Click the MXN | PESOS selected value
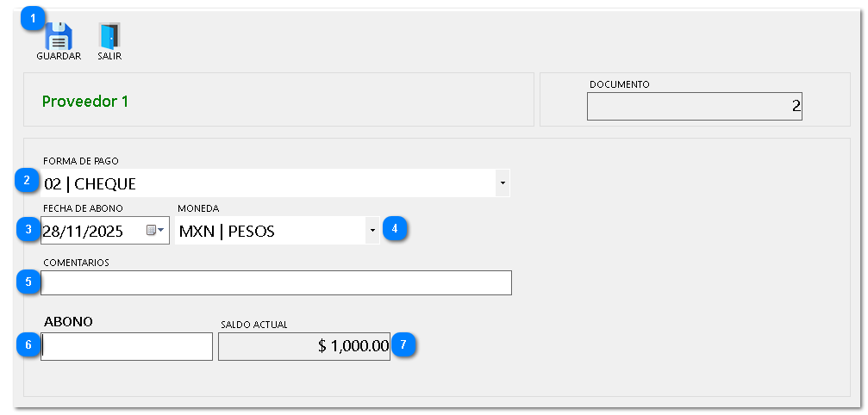868x415 pixels. [227, 231]
